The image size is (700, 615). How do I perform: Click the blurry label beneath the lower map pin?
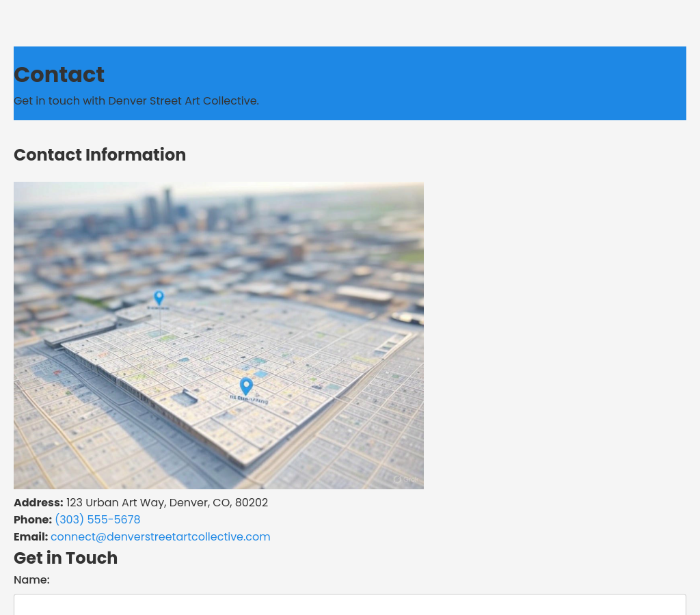(248, 400)
